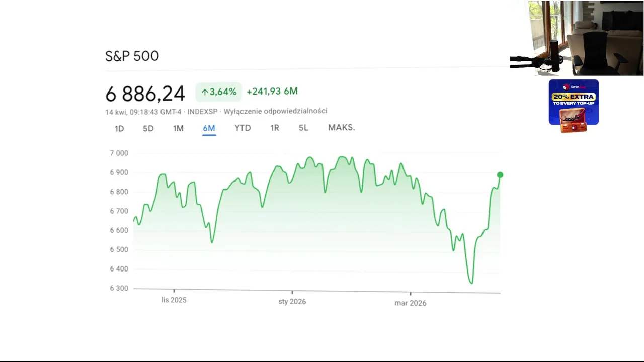Viewport: 644px width, 362px height.
Task: Click the active 6M range tab
Action: (209, 128)
